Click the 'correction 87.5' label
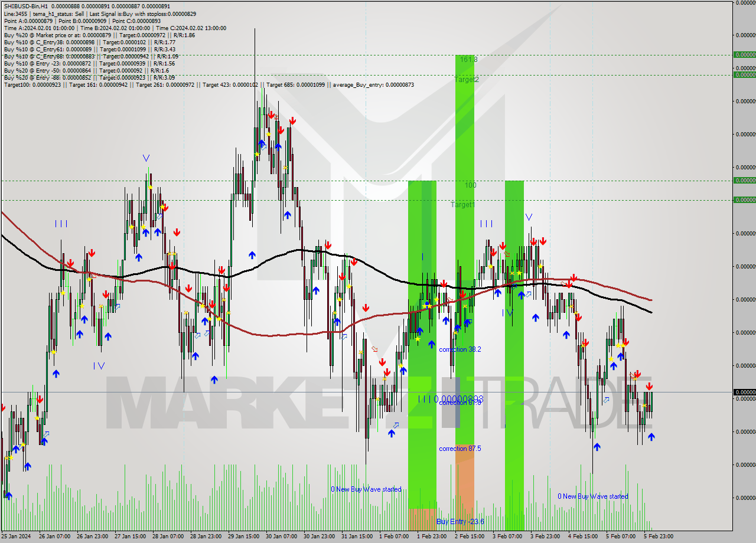Image resolution: width=756 pixels, height=543 pixels. [x=460, y=449]
